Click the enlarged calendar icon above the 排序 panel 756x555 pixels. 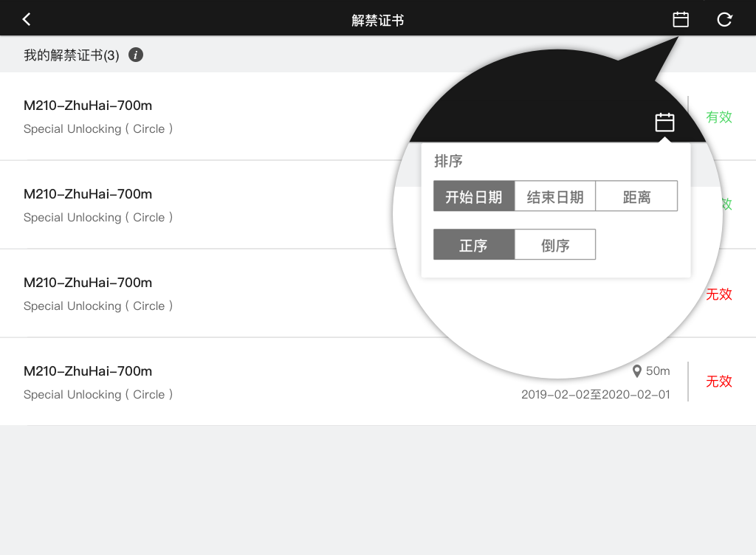click(x=664, y=122)
